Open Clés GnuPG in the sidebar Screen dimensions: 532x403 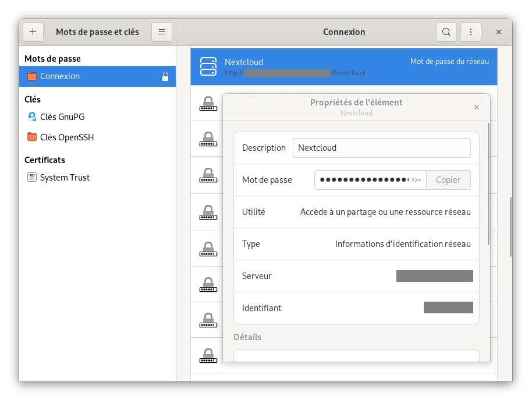coord(97,117)
